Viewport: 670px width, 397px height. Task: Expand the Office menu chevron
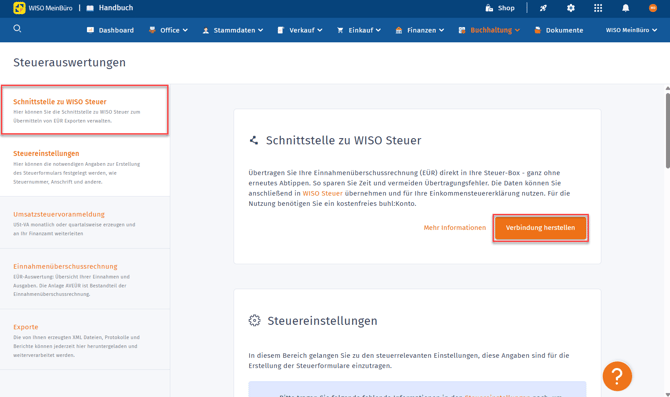[185, 30]
